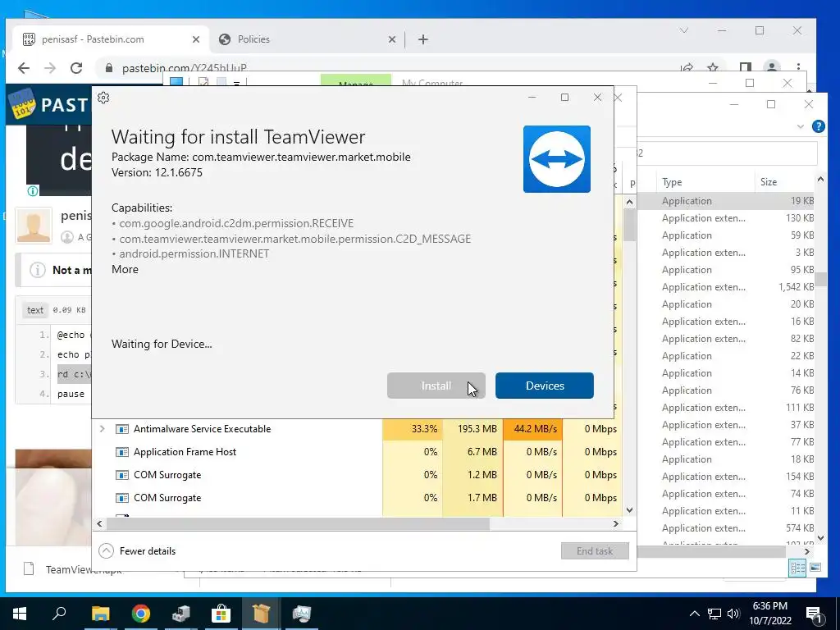840x630 pixels.
Task: Close the Policies tab
Action: pos(392,39)
